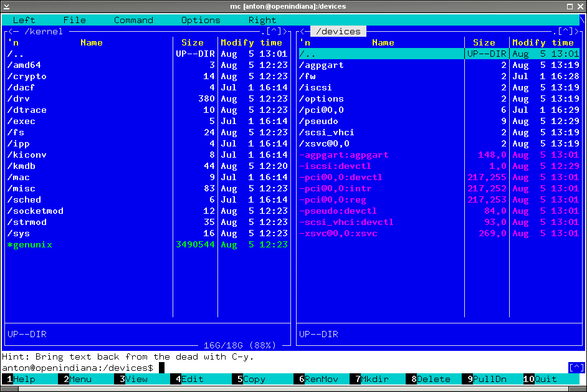Open the window menu icon in the title bar
This screenshot has height=392, width=587.
tap(6, 6)
